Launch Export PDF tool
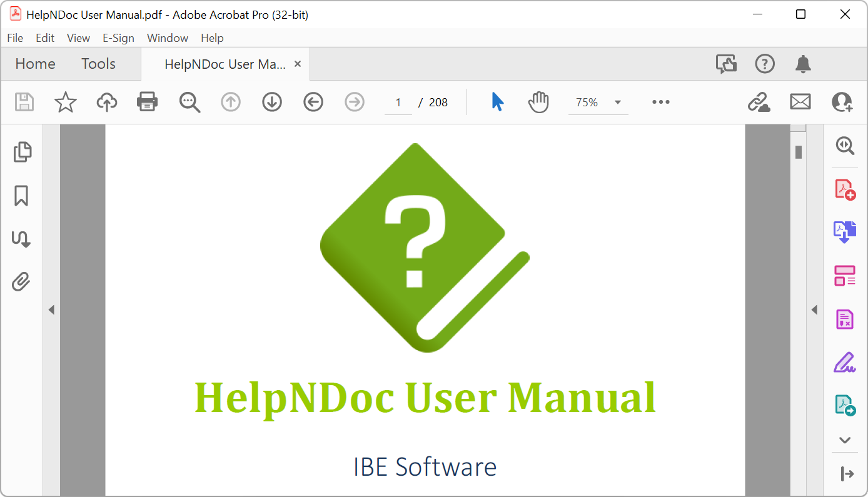868x497 pixels. [845, 406]
